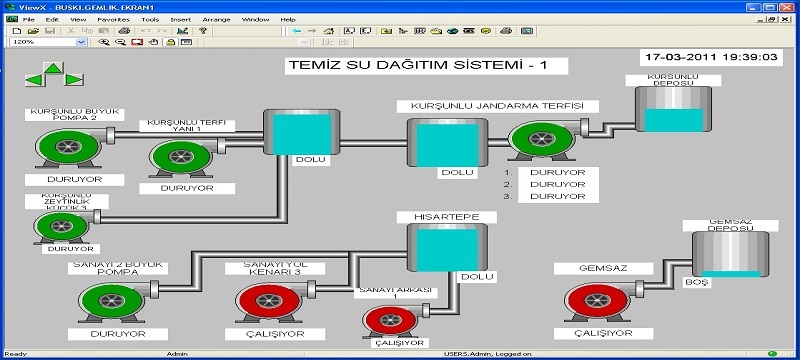Click the green right arrow navigation button
800x360 pixels.
click(73, 80)
